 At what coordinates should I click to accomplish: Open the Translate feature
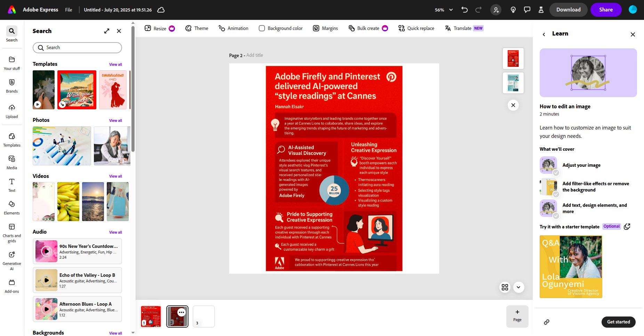click(464, 28)
